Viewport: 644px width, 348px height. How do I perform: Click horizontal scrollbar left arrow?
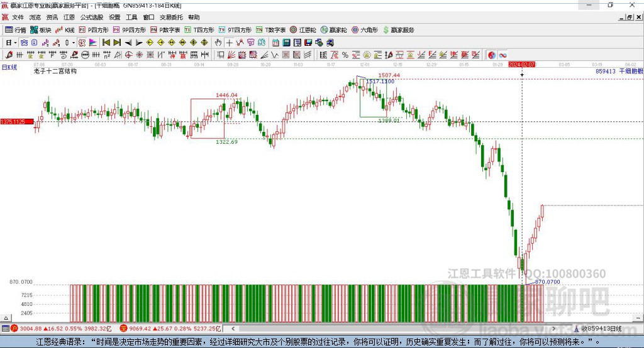click(x=233, y=329)
